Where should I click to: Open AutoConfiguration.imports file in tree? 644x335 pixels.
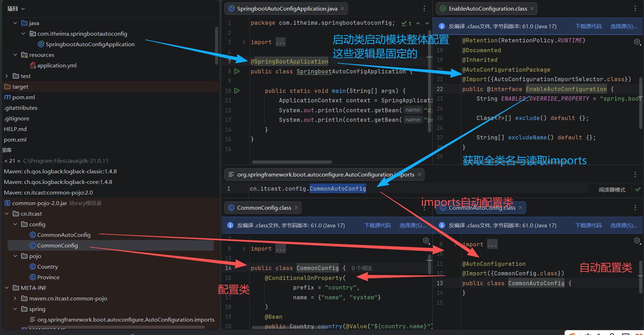coord(122,319)
